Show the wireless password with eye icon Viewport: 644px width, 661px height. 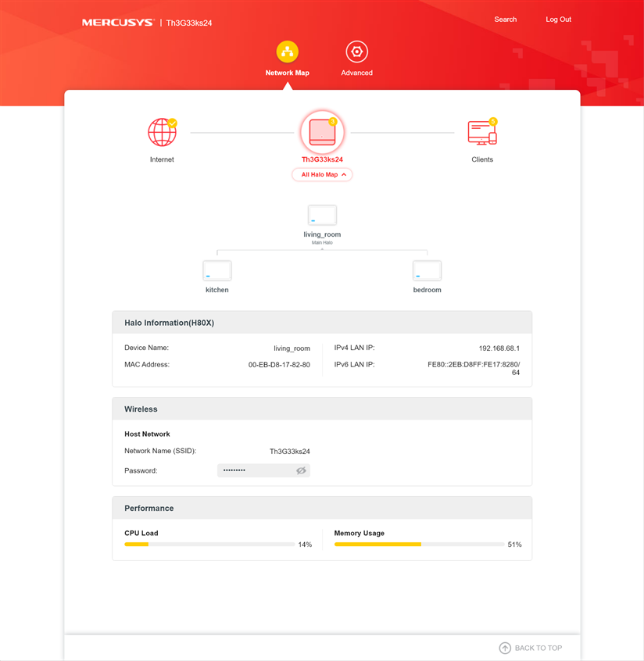click(301, 470)
